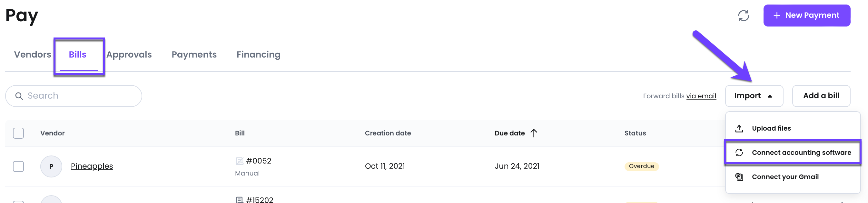Click the upload arrow icon beside Upload files

click(739, 128)
